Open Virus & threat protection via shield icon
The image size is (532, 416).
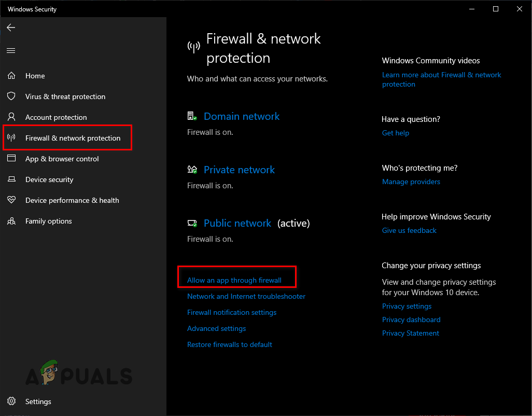point(12,96)
